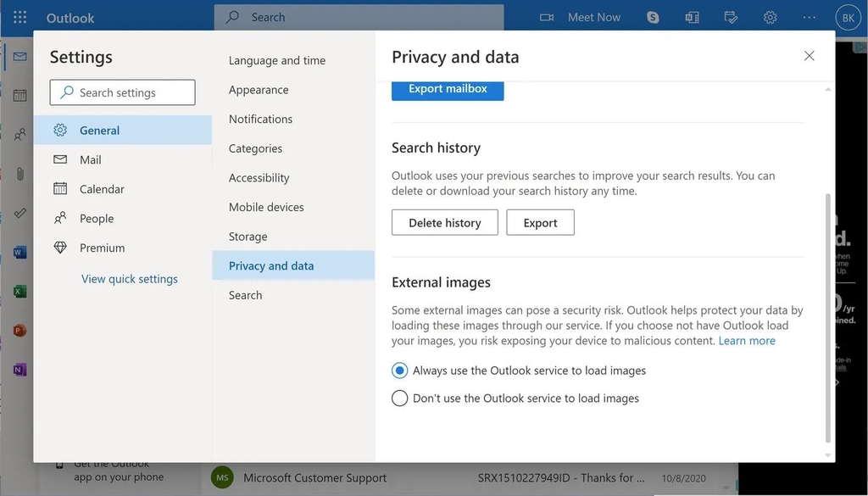Click the SRX1510227949ID email subject
868x496 pixels.
tap(561, 477)
